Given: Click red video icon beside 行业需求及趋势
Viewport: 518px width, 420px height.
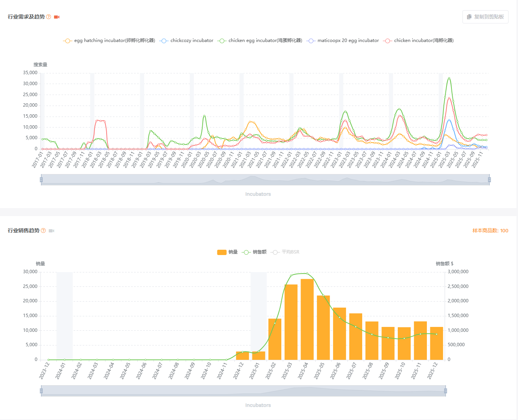Looking at the screenshot, I should point(57,17).
